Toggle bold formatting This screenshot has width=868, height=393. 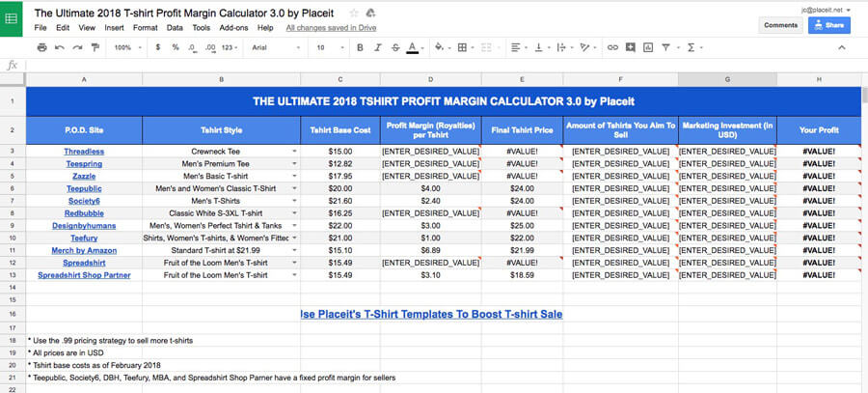(360, 47)
